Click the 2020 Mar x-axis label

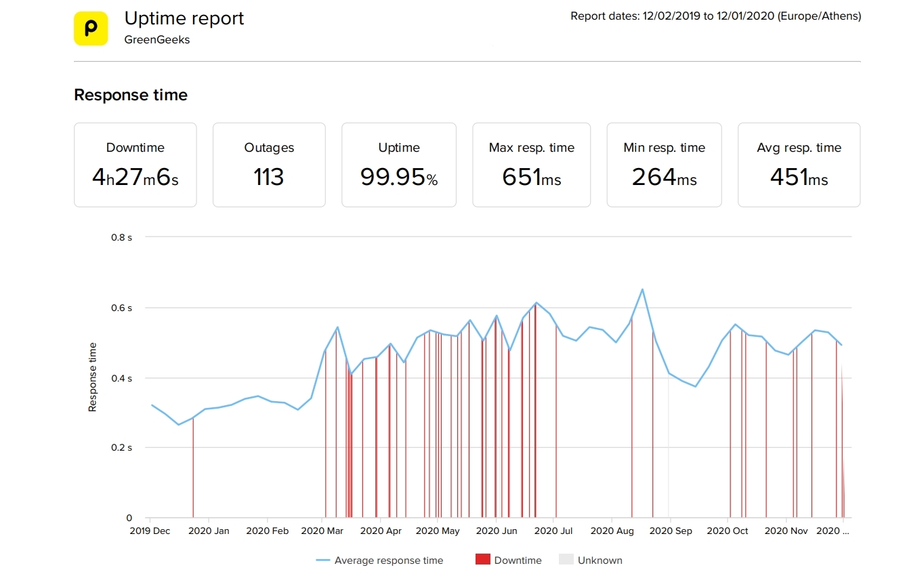point(322,531)
